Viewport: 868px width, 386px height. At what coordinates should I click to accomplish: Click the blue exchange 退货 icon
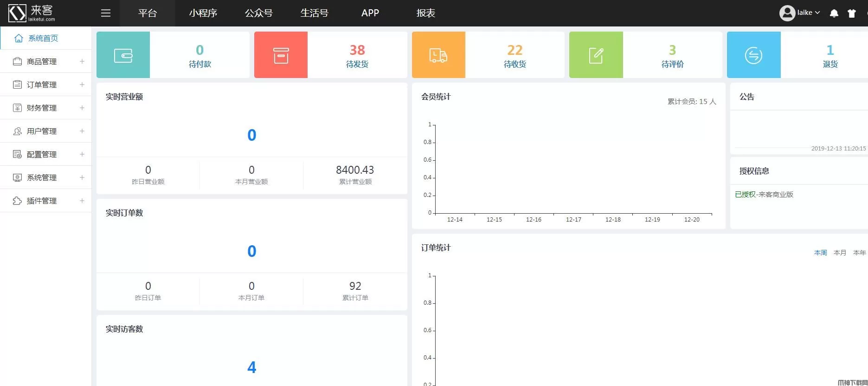[x=753, y=55]
